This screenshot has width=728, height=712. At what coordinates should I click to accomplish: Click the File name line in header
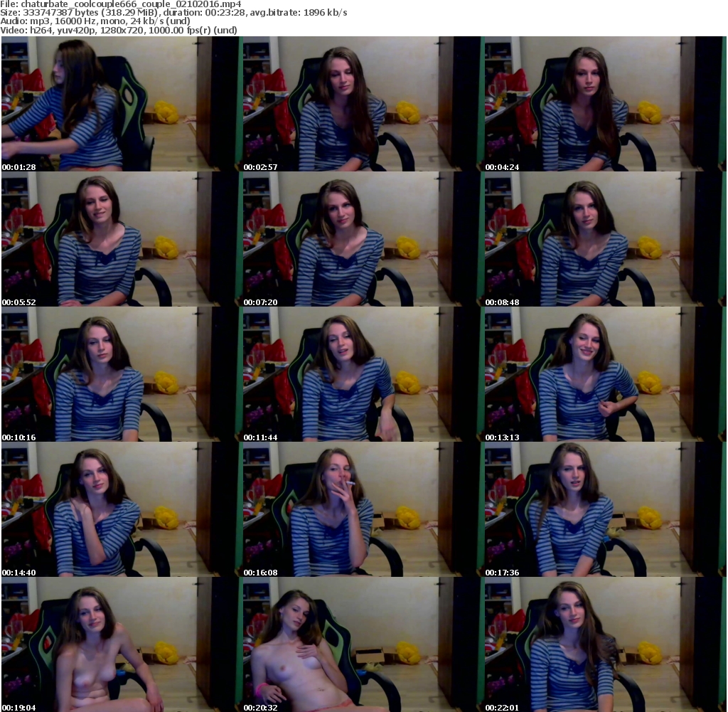[x=121, y=4]
